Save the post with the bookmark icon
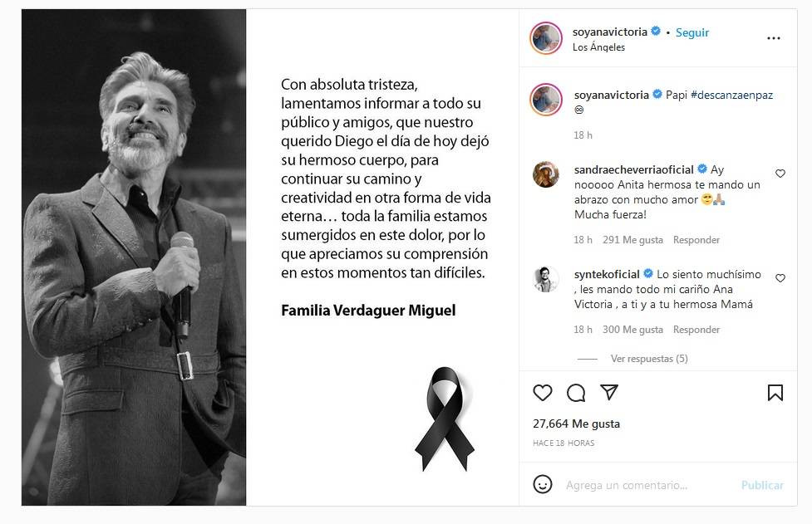The width and height of the screenshot is (812, 524). 775,393
